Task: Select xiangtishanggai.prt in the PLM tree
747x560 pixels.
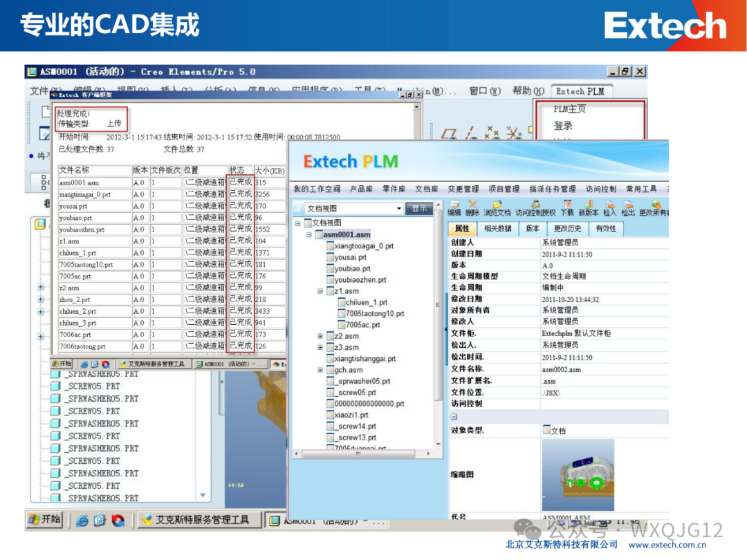Action: click(365, 359)
